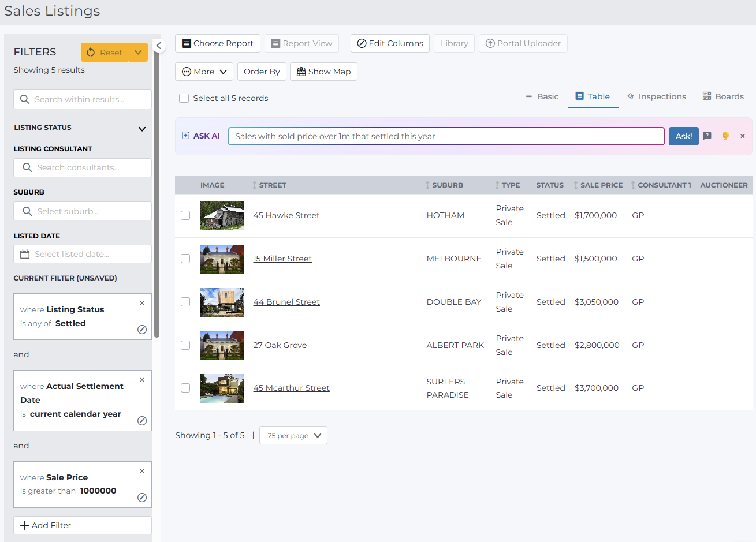Viewport: 756px width, 542px height.
Task: Switch to the Boards view tab
Action: 723,96
